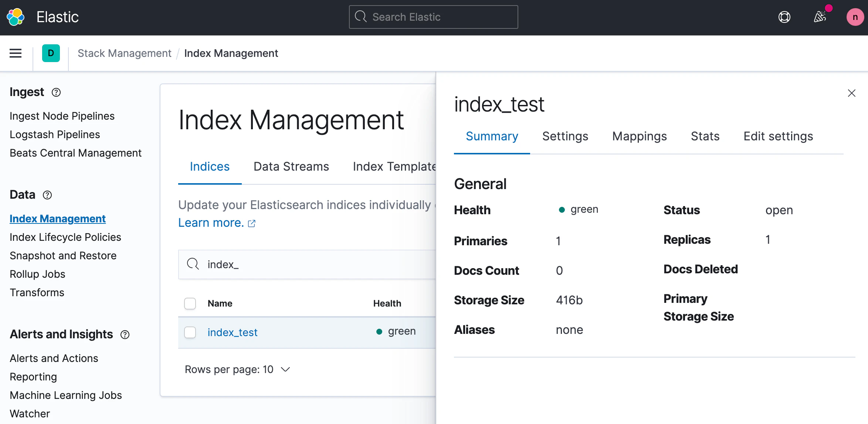Switch to Data Streams tab
The height and width of the screenshot is (424, 868).
(291, 167)
